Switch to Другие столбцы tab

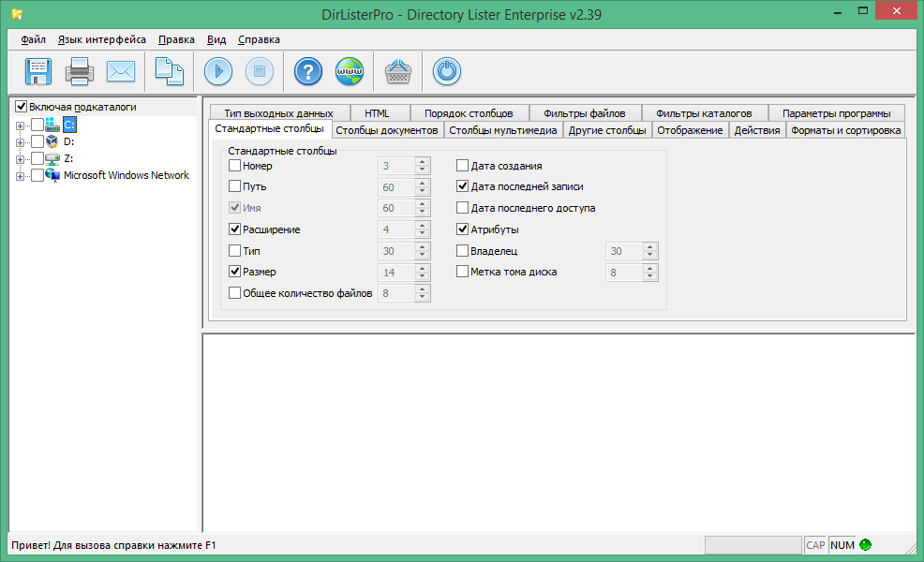[607, 130]
